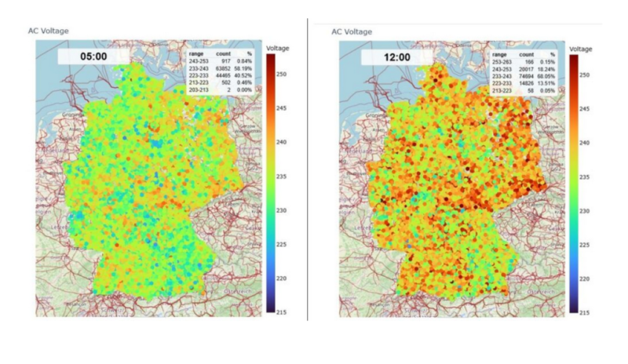Click percentage 0.46%

[x=244, y=82]
